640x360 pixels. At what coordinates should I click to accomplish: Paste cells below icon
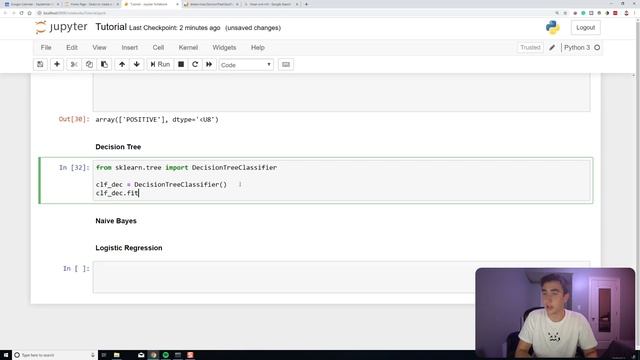tap(104, 64)
